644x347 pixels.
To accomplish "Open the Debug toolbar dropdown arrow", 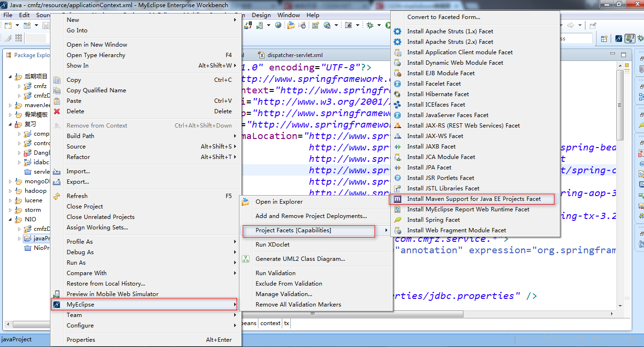I will (379, 25).
